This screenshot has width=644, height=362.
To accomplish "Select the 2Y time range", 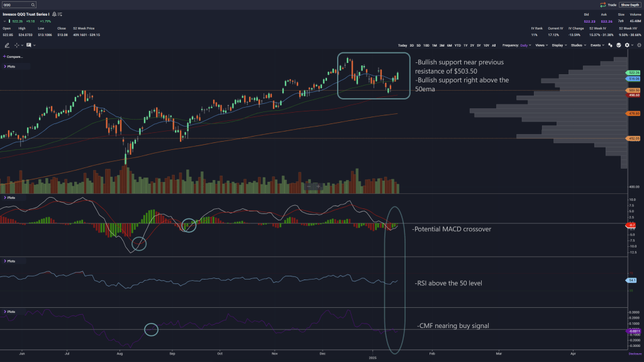I will (x=472, y=45).
